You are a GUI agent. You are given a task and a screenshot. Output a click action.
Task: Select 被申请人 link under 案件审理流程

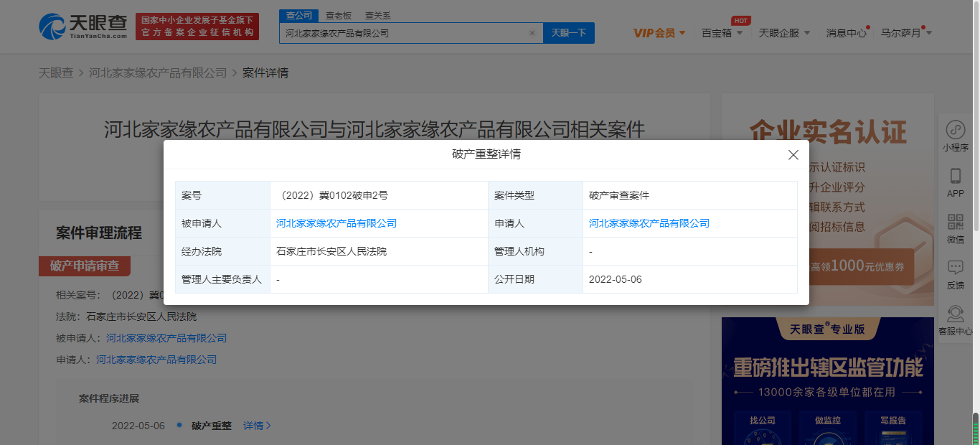[166, 338]
